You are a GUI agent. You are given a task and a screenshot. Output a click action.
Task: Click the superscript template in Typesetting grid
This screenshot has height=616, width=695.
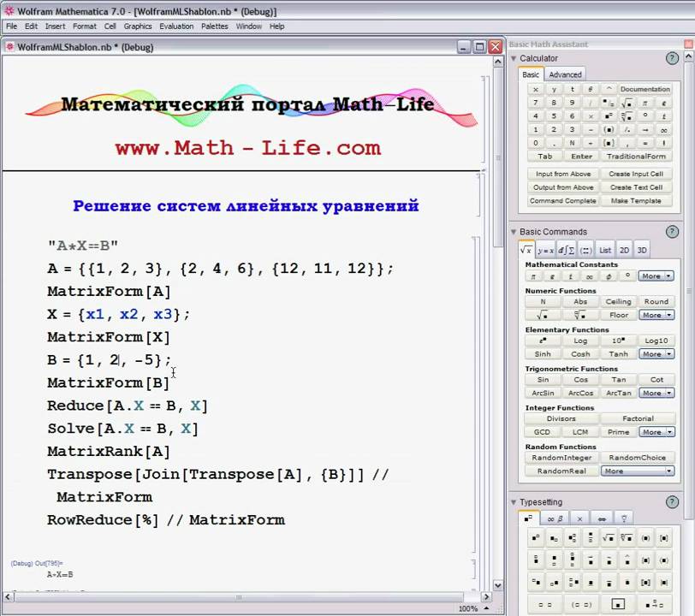coord(536,538)
